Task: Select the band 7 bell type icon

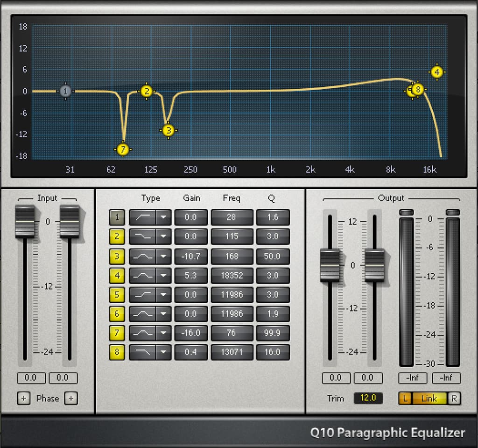Action: click(x=142, y=333)
